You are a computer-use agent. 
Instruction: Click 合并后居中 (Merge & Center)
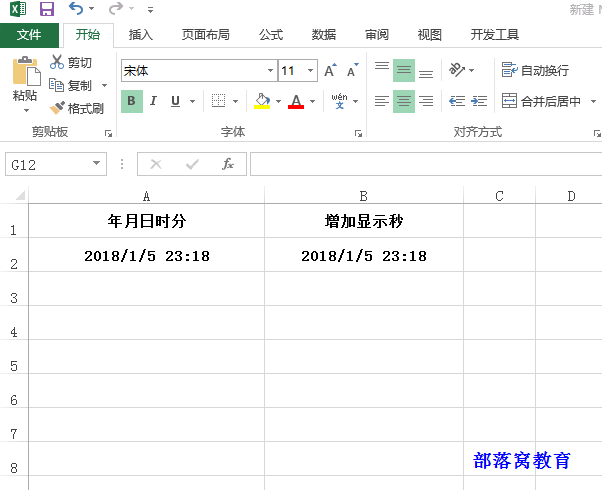coord(541,101)
